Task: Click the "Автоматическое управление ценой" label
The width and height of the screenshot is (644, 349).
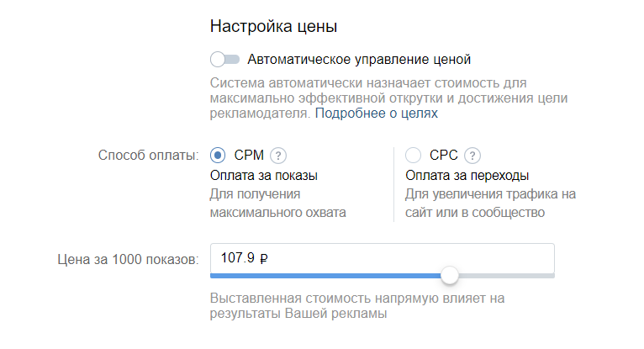Action: (359, 60)
